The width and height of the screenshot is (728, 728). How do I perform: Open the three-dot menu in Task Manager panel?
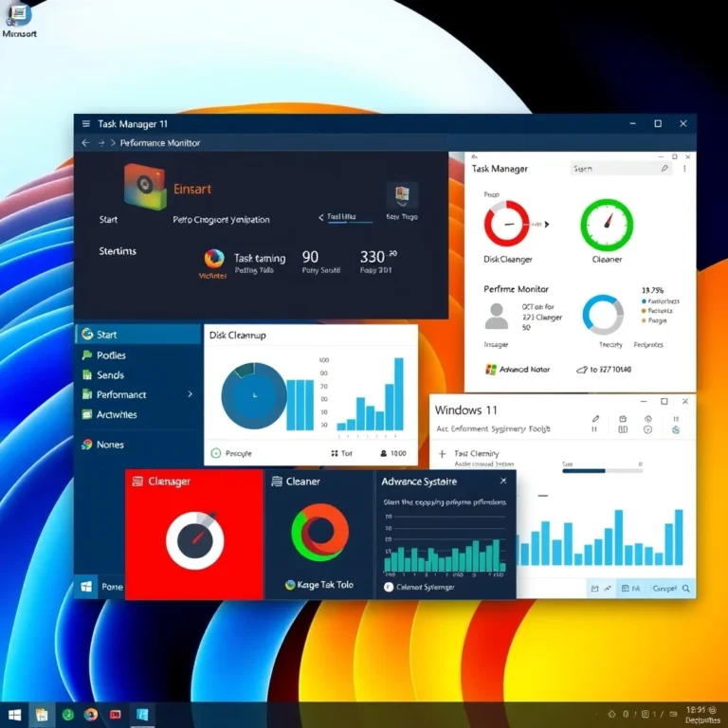(686, 169)
